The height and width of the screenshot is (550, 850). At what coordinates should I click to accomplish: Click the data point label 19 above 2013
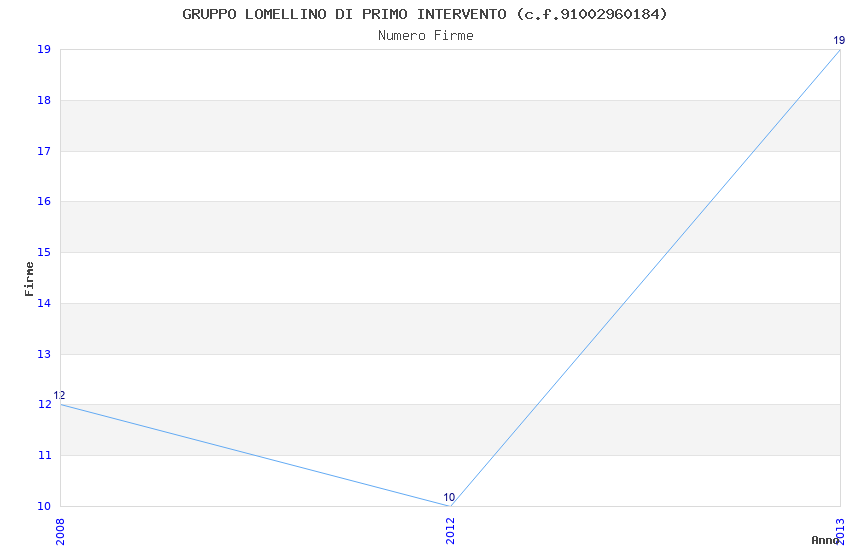pyautogui.click(x=839, y=40)
